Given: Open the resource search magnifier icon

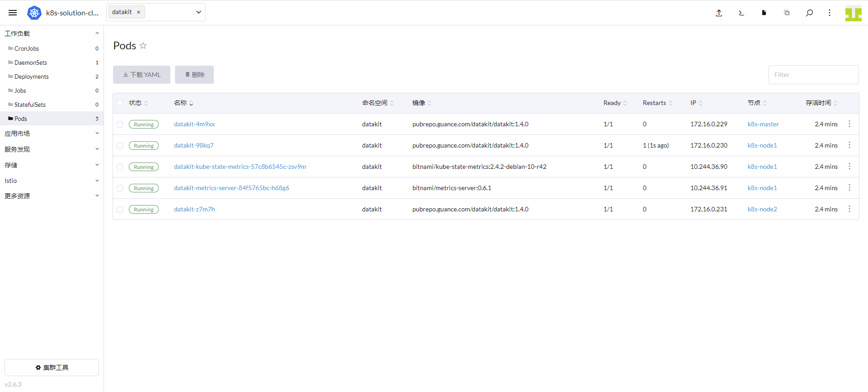Looking at the screenshot, I should pyautogui.click(x=809, y=13).
